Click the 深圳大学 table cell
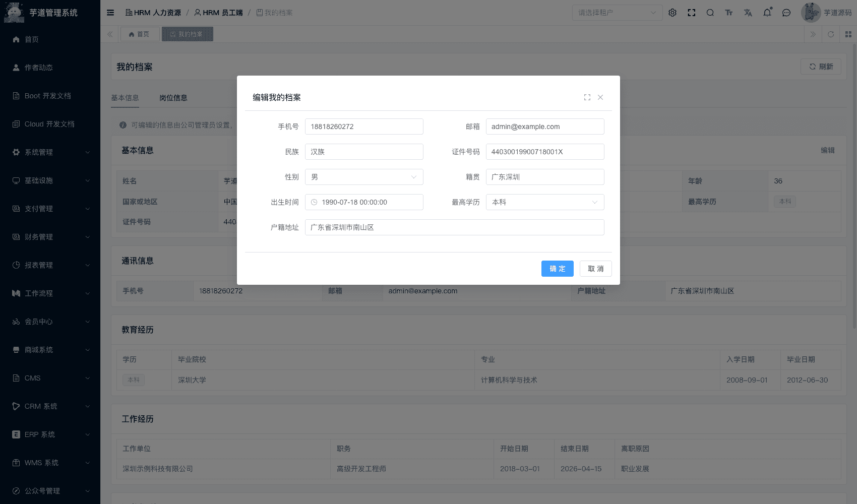Image resolution: width=857 pixels, height=504 pixels. coord(323,380)
